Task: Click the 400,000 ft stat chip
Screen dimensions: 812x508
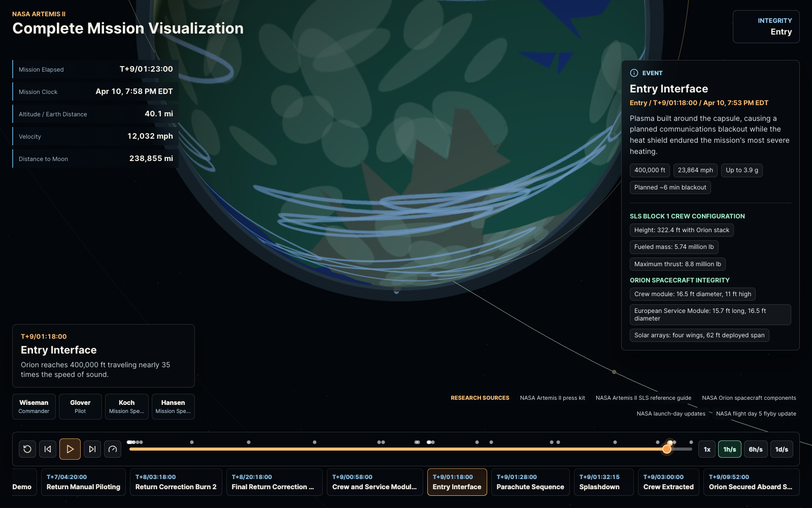Action: pos(650,170)
